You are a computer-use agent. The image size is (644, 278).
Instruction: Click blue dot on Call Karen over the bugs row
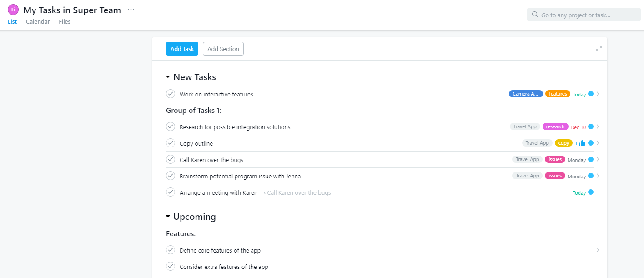pos(591,159)
